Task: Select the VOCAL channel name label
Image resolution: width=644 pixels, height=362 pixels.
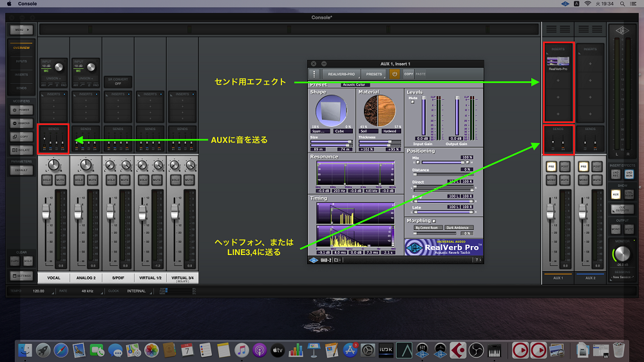Action: tap(54, 278)
